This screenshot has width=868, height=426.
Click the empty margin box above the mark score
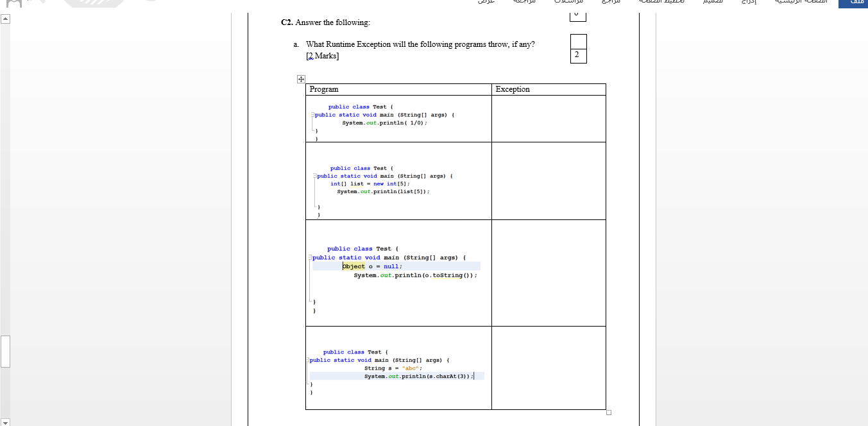[577, 42]
